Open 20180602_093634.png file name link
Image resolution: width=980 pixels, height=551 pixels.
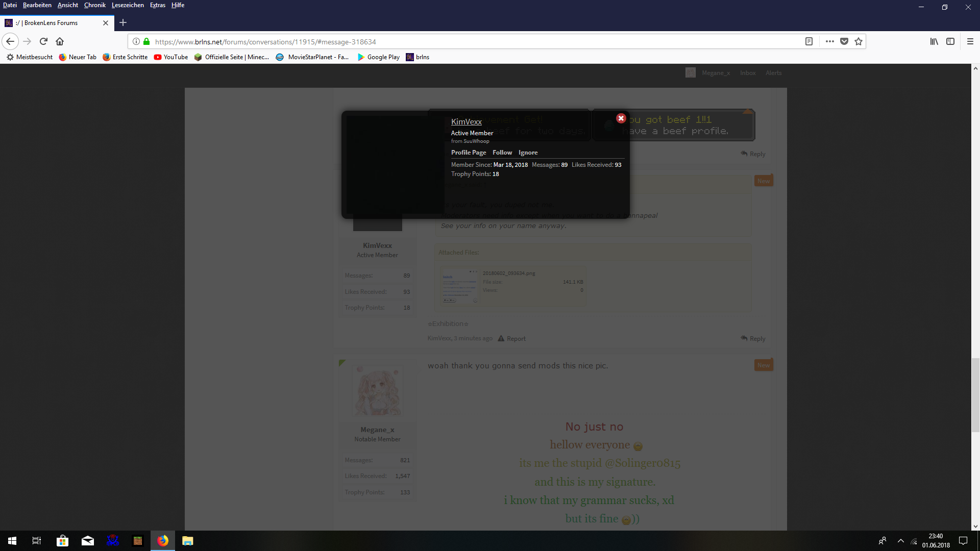coord(509,273)
